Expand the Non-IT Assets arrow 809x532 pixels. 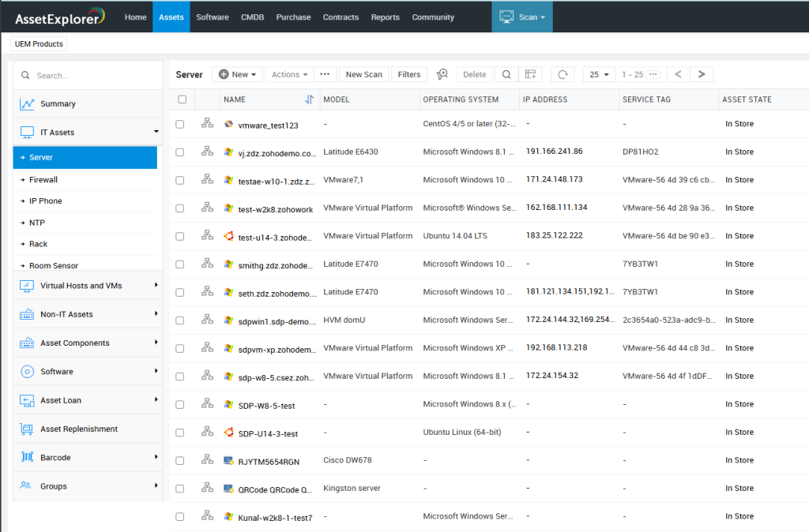pos(156,313)
